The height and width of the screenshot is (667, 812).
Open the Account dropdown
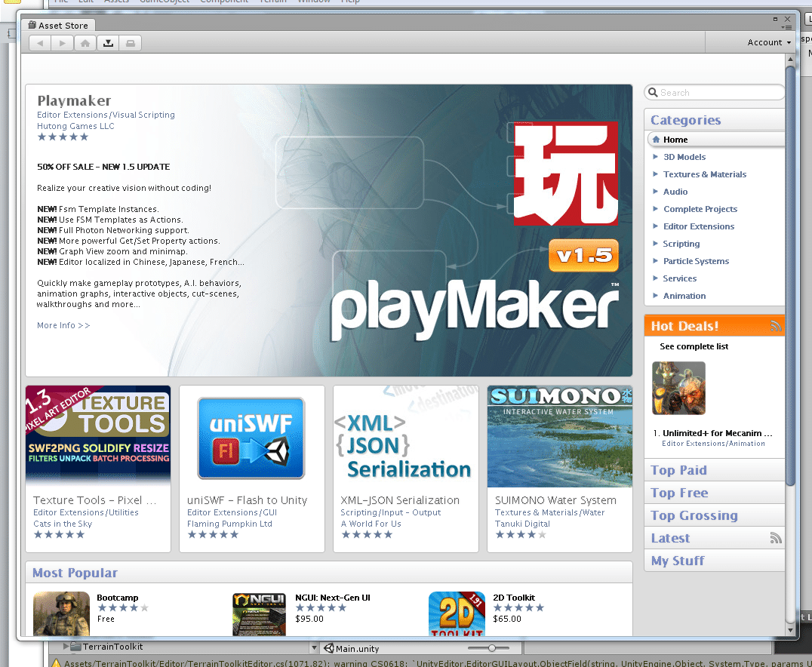pyautogui.click(x=769, y=42)
